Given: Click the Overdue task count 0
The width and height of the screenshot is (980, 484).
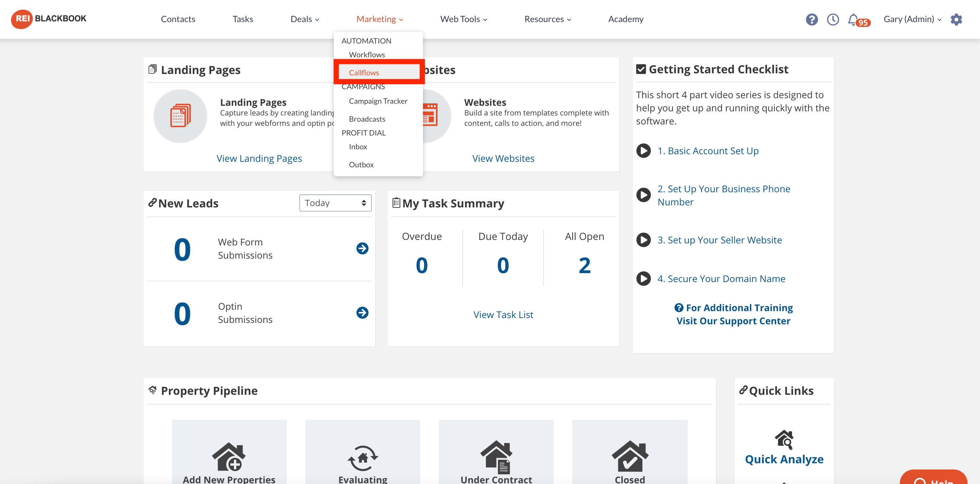Looking at the screenshot, I should click(x=422, y=265).
